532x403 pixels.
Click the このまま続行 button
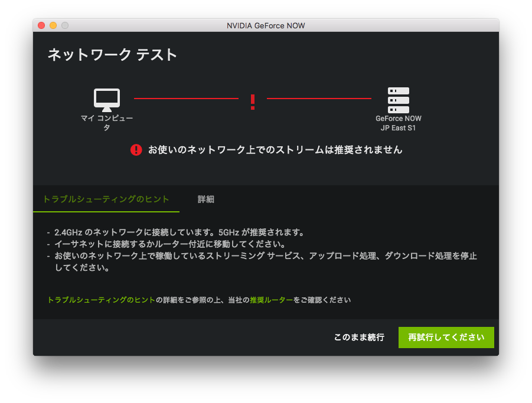click(359, 338)
